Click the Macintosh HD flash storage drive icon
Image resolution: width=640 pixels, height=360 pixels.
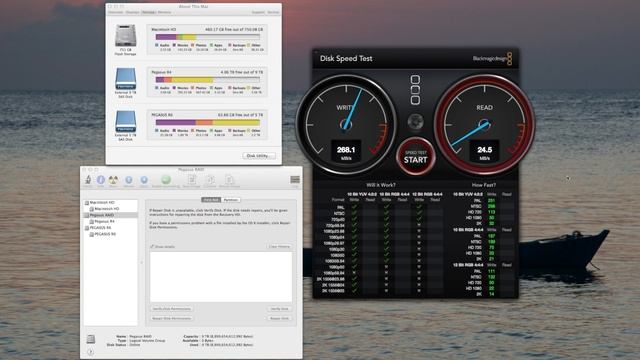pos(125,36)
